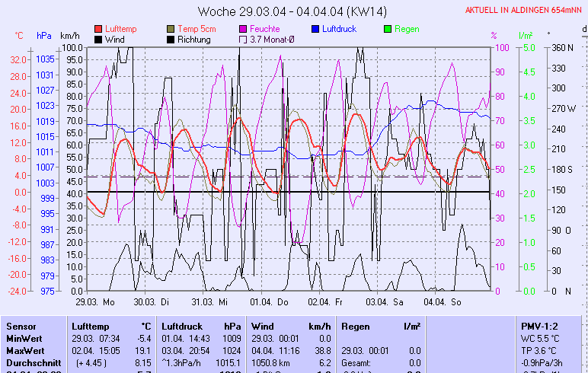
Task: Click the magenta Feuchte legend swatch
Action: 244,29
